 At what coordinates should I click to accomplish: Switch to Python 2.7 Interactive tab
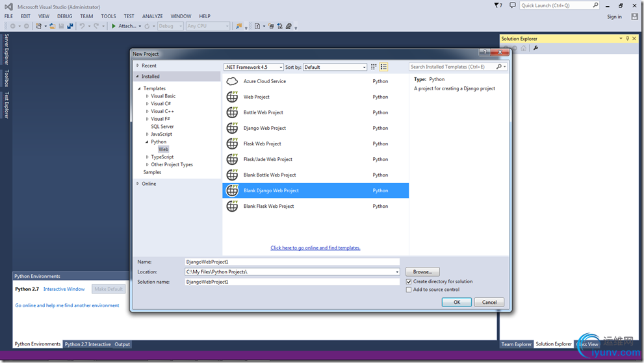tap(88, 344)
